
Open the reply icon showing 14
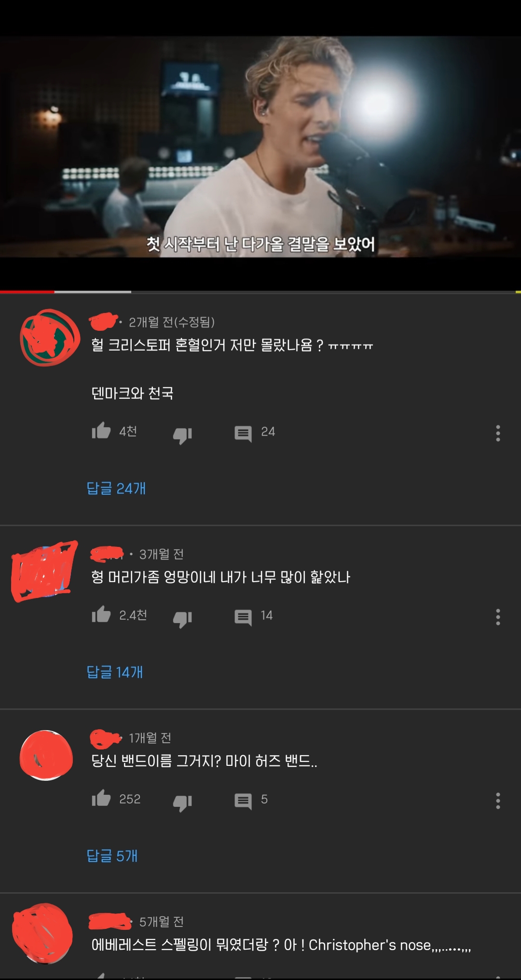(243, 617)
